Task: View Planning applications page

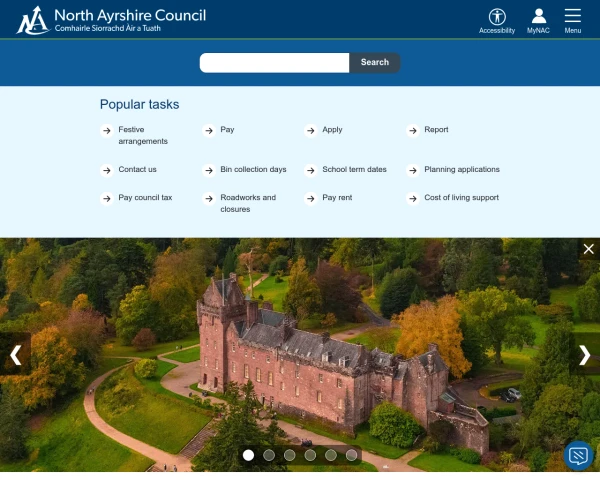Action: 461,169
